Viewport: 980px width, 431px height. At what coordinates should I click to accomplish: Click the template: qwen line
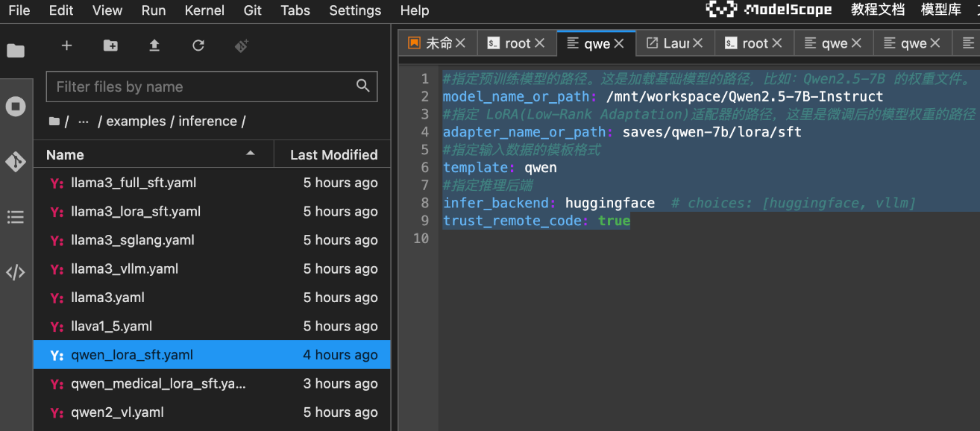click(500, 168)
